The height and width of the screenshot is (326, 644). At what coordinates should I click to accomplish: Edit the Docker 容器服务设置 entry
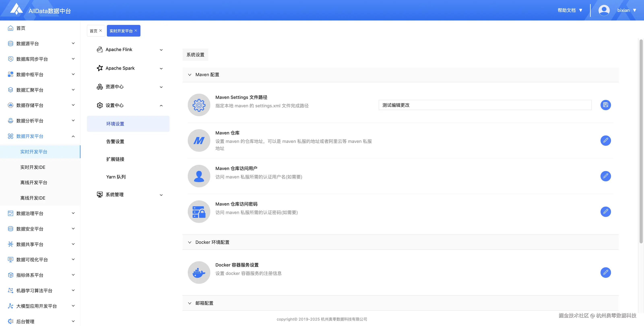[606, 273]
